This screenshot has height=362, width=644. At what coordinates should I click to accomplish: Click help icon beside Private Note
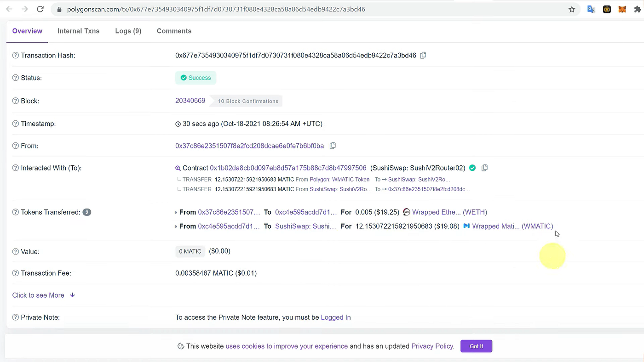coord(16,317)
